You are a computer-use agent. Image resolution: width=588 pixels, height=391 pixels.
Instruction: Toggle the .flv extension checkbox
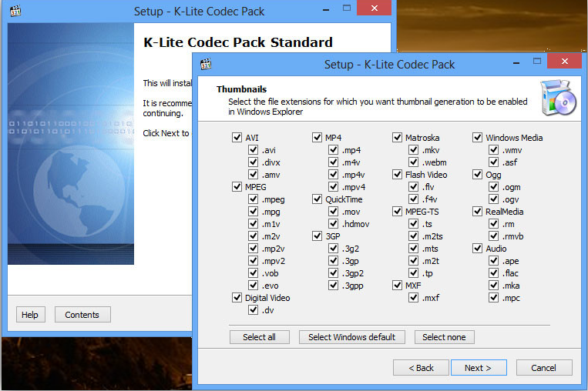(414, 186)
